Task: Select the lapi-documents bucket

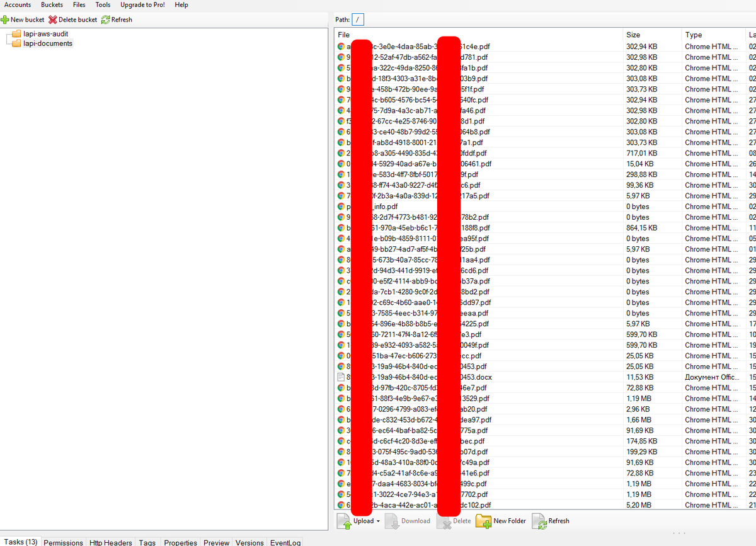Action: pos(48,43)
